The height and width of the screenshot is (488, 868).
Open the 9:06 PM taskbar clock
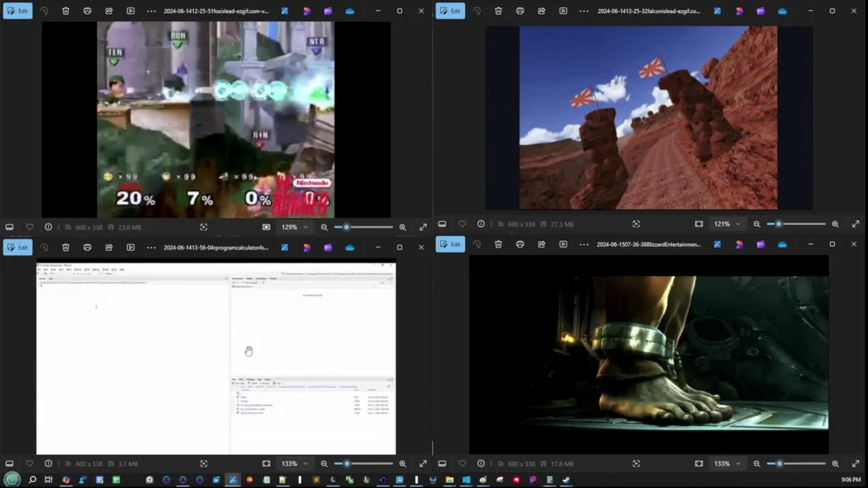(x=851, y=480)
